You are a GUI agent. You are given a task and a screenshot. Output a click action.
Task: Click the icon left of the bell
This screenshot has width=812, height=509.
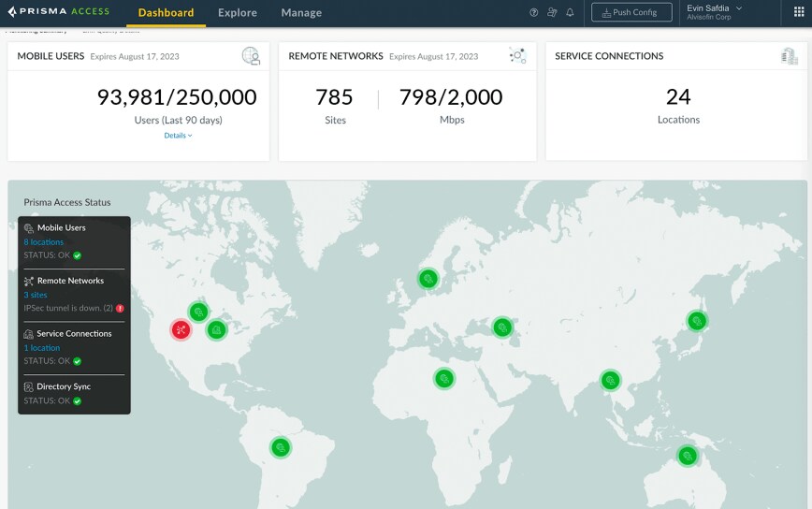pyautogui.click(x=552, y=13)
